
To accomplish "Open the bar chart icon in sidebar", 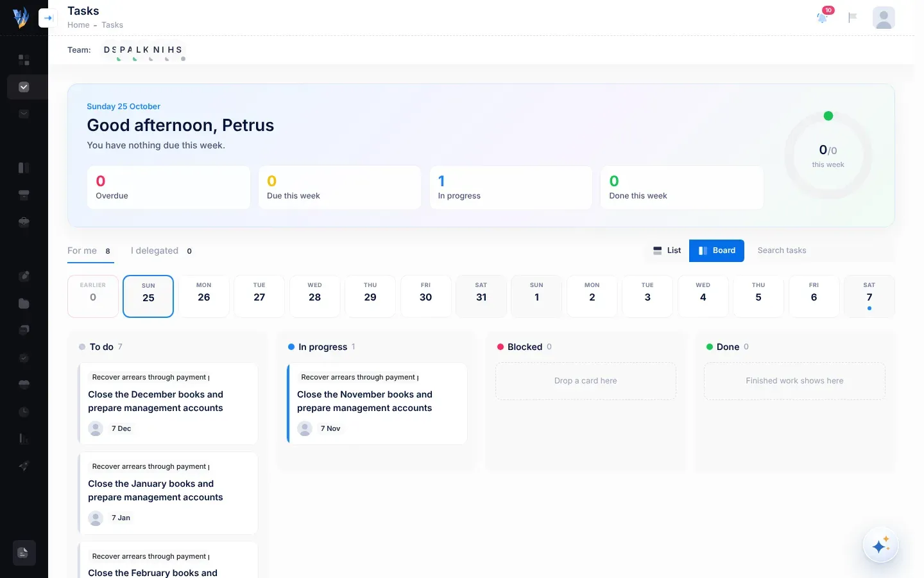I will pyautogui.click(x=24, y=439).
